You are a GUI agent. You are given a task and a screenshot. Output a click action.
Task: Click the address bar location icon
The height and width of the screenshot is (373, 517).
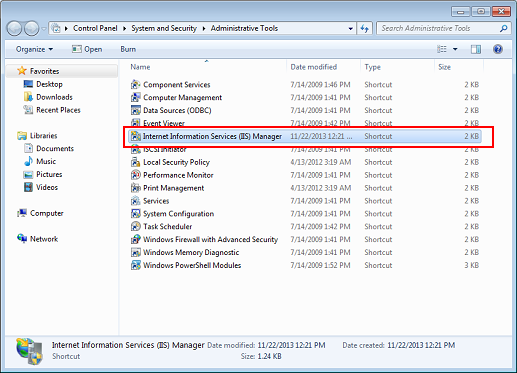(x=57, y=28)
